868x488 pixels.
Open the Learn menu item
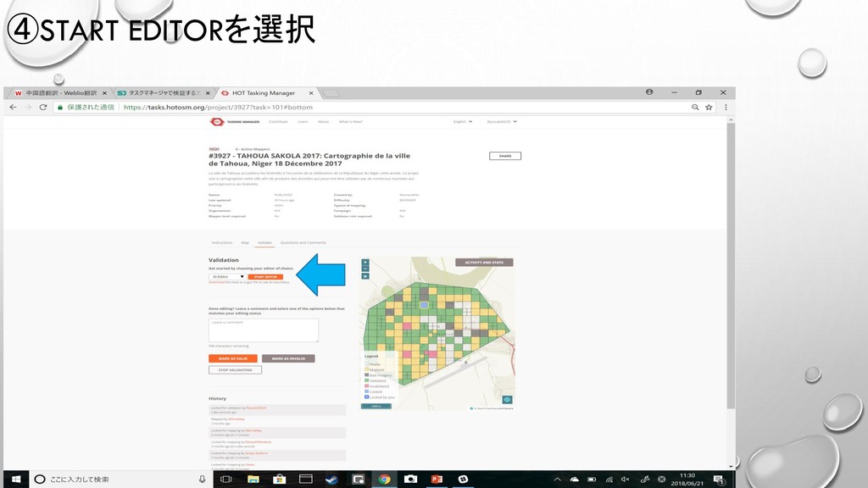[x=303, y=122]
